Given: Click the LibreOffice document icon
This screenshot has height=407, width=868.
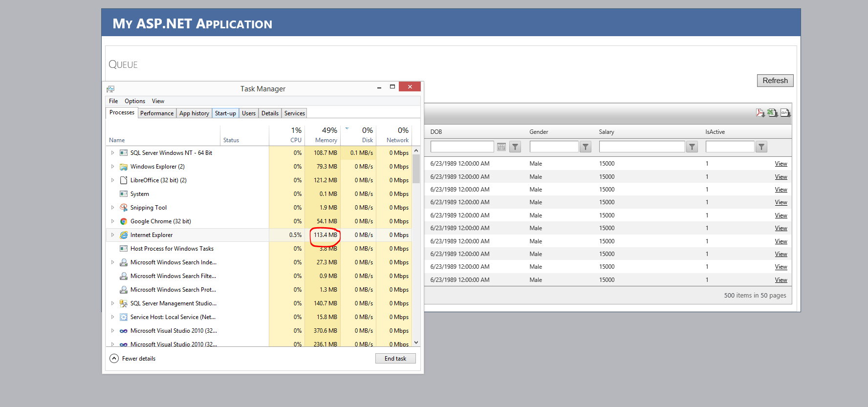Looking at the screenshot, I should (124, 180).
